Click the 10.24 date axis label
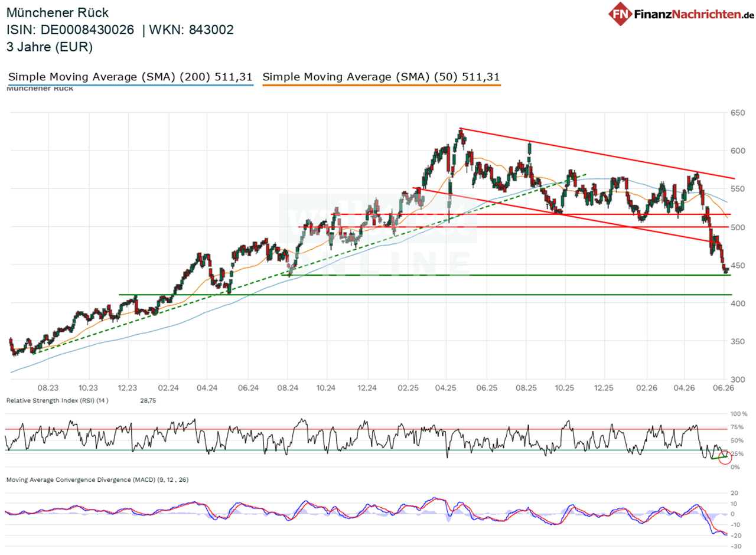This screenshot has height=555, width=756. point(327,389)
